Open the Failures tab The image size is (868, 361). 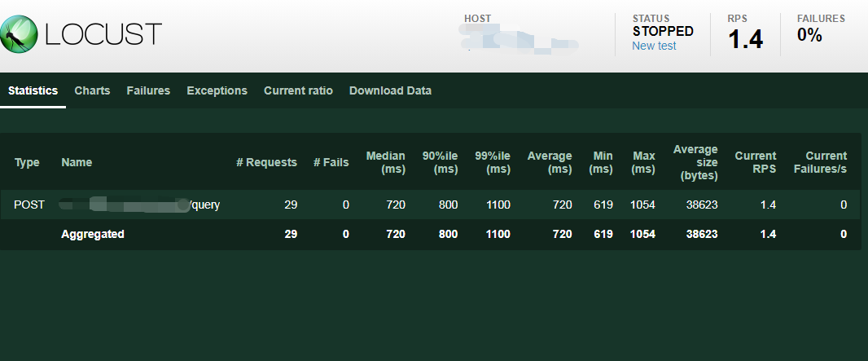(x=148, y=90)
